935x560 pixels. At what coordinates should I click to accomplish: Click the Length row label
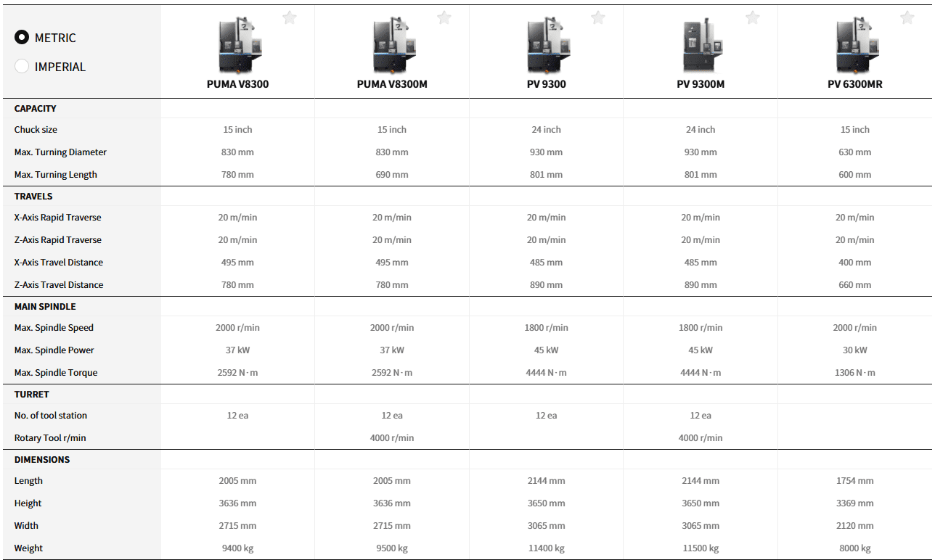coord(28,481)
